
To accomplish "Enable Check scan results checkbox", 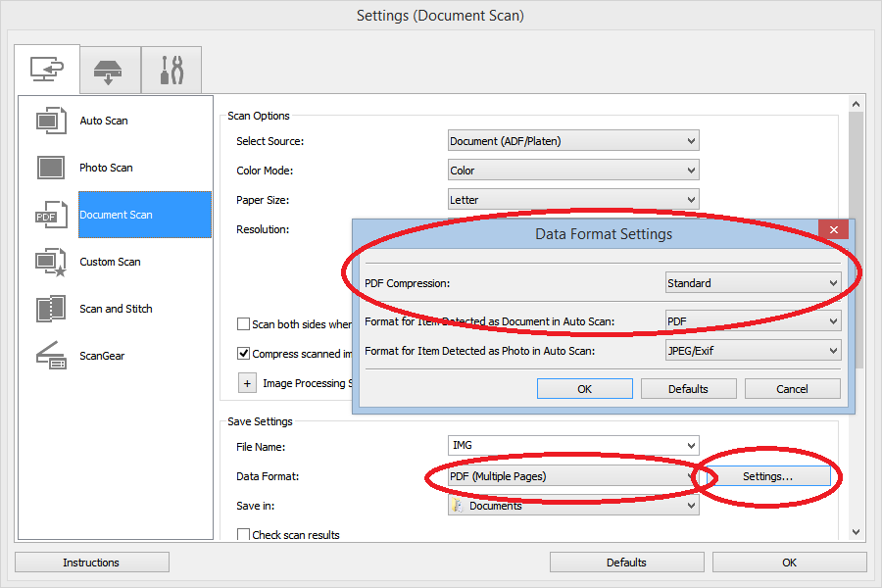I will tap(243, 535).
